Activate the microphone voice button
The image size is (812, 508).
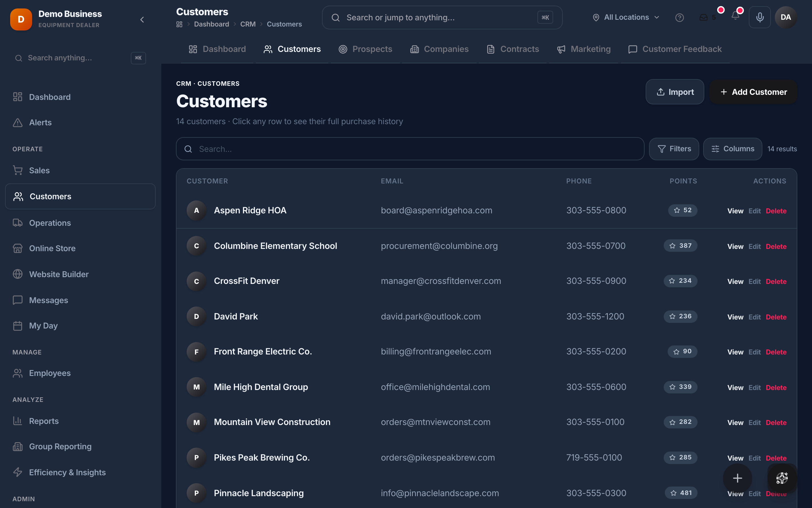tap(760, 17)
